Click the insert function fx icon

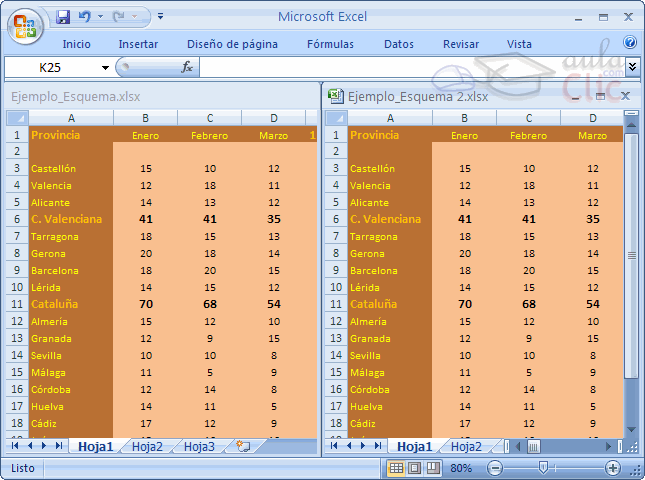186,67
